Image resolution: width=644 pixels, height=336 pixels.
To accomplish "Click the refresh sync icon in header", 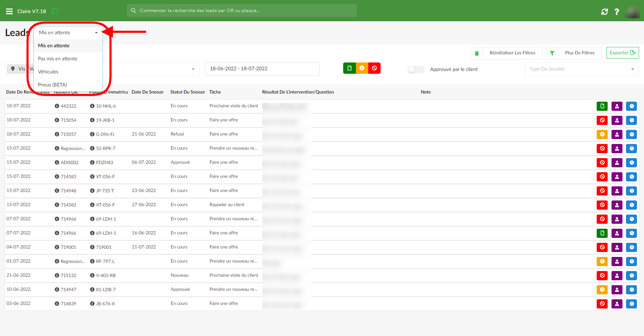I will point(604,12).
